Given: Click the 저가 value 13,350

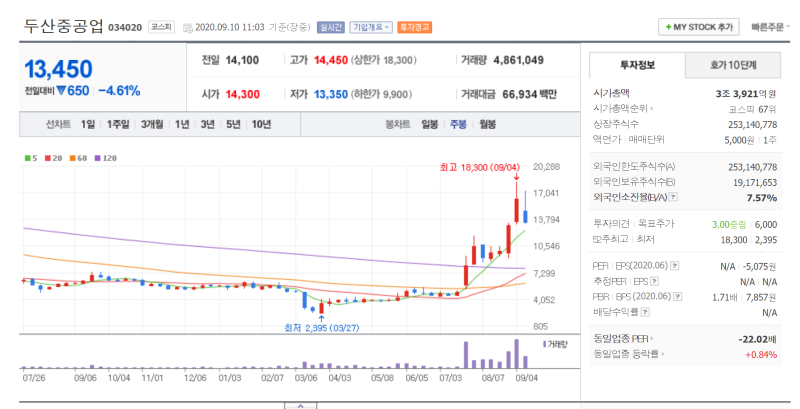Looking at the screenshot, I should tap(331, 94).
